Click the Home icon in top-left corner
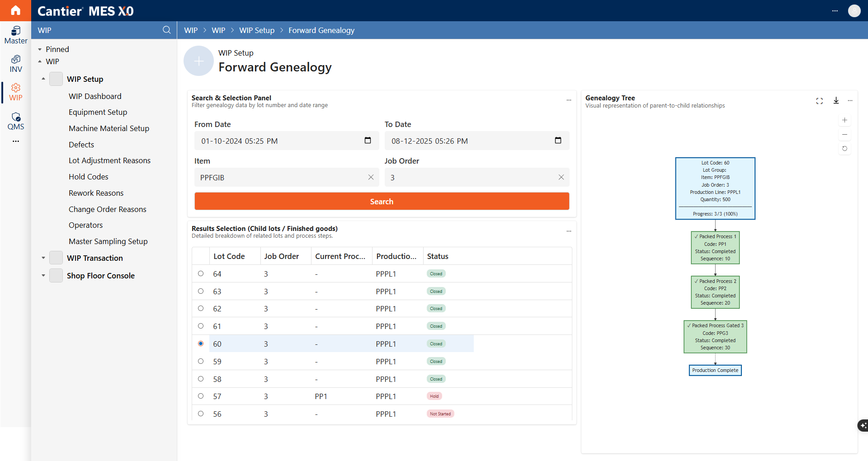The height and width of the screenshot is (461, 868). coord(15,10)
